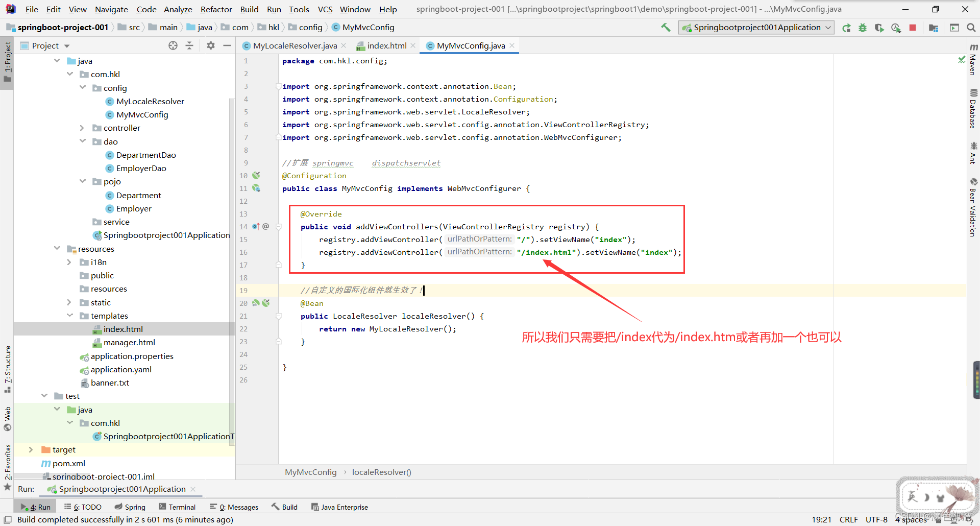Stop the running application red square
The height and width of the screenshot is (526, 980).
tap(913, 28)
